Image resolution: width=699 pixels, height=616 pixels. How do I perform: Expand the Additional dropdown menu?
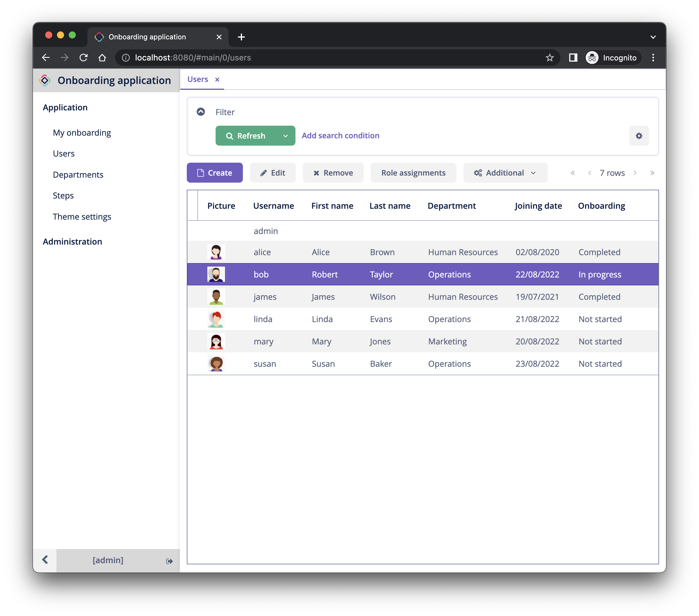pos(505,172)
